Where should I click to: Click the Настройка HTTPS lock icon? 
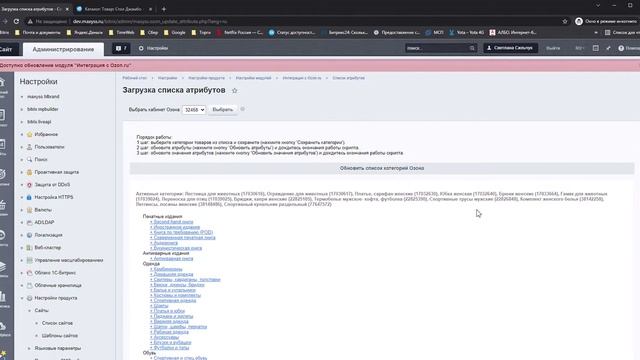point(29,197)
